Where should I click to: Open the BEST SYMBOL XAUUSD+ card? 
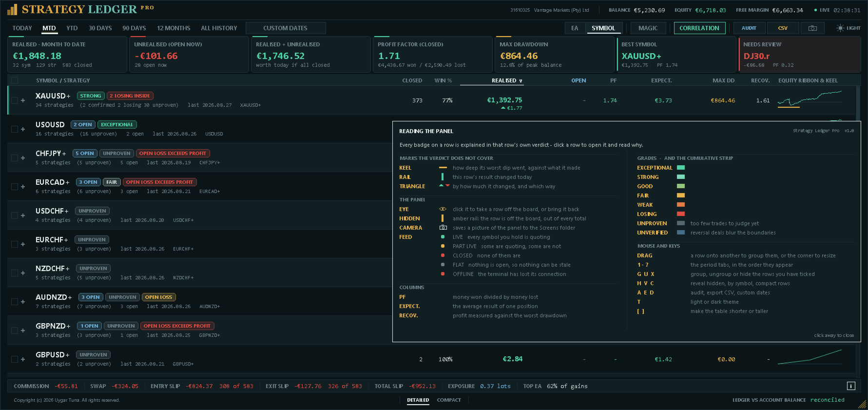[676, 55]
